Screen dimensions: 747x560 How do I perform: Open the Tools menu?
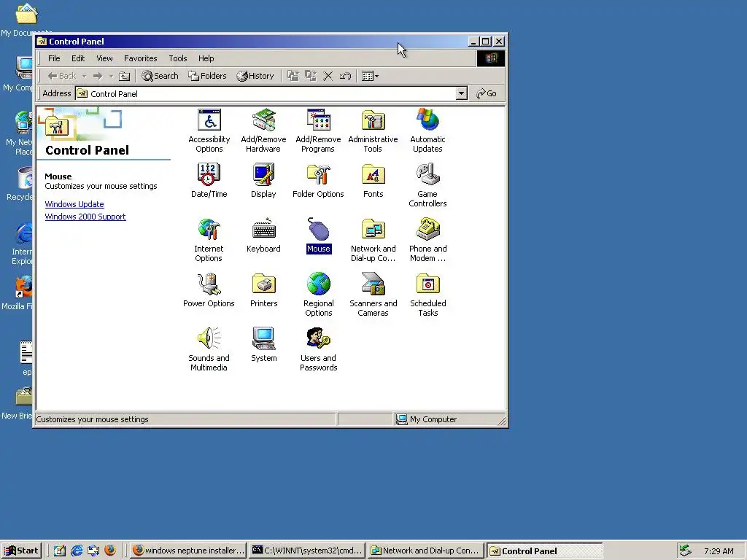178,58
